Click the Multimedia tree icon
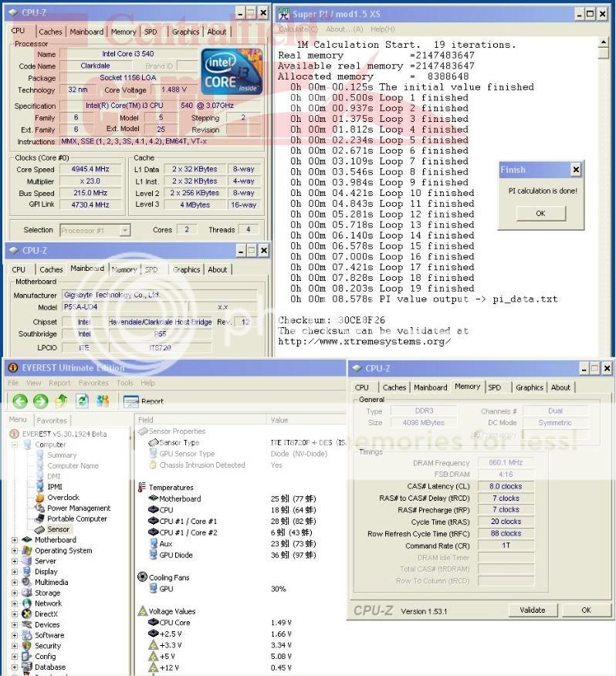 tap(27, 582)
